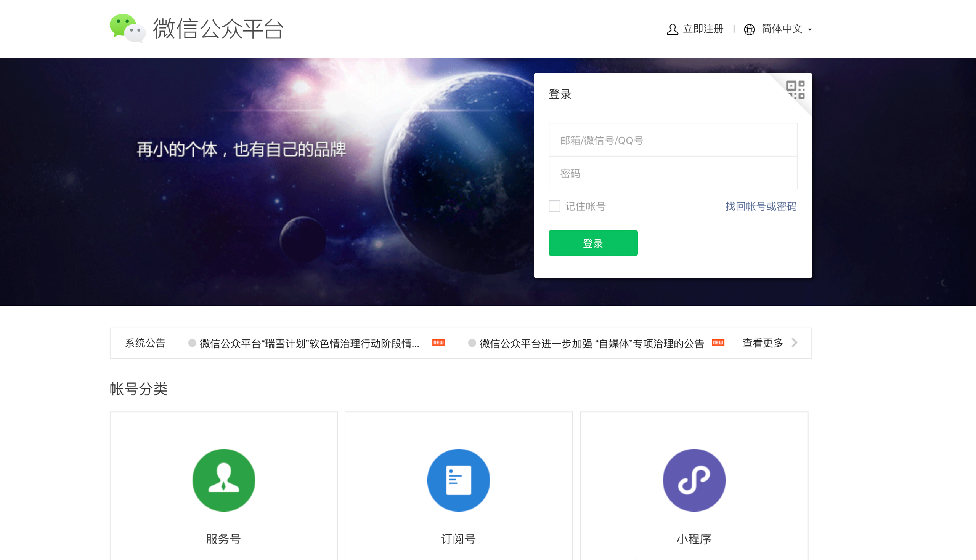The width and height of the screenshot is (976, 560).
Task: Click the NEW badge beside 自媒体 announcement
Action: [718, 342]
